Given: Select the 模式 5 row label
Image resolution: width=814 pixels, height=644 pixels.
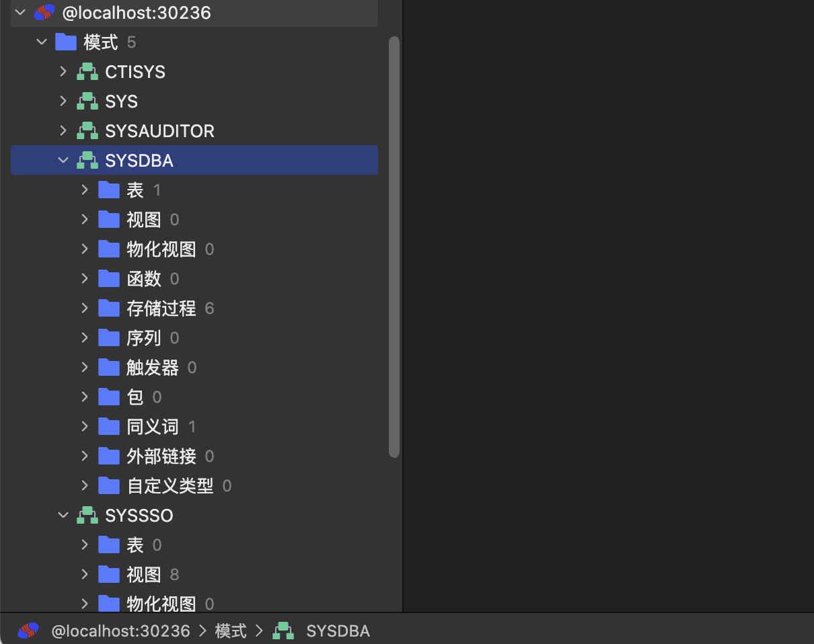Looking at the screenshot, I should (x=101, y=42).
